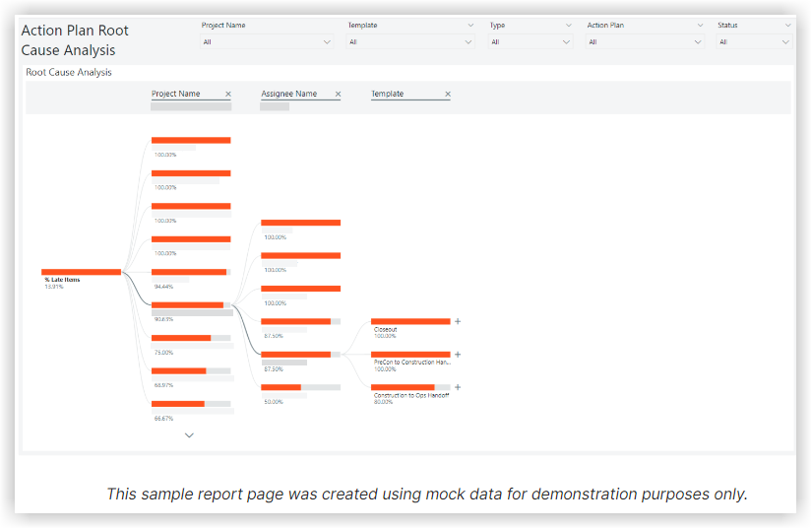Click the plus icon next to PreCon to Construction
Image resolution: width=812 pixels, height=529 pixels.
click(458, 354)
